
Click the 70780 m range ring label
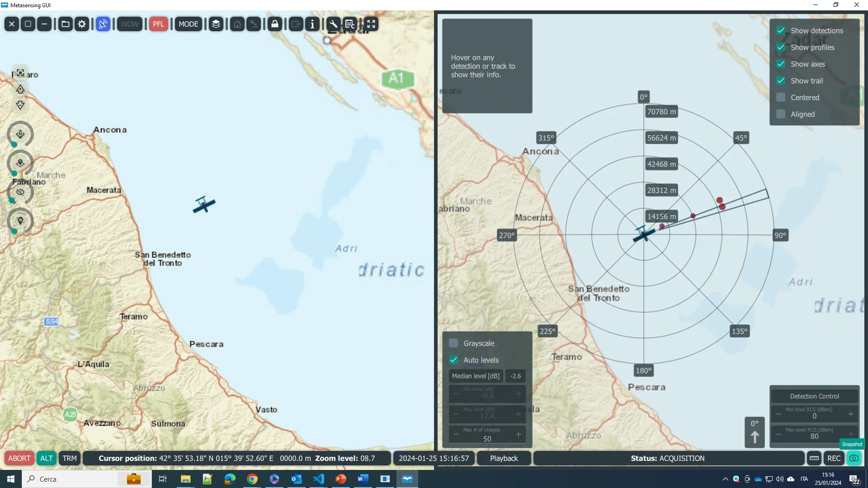tap(661, 112)
